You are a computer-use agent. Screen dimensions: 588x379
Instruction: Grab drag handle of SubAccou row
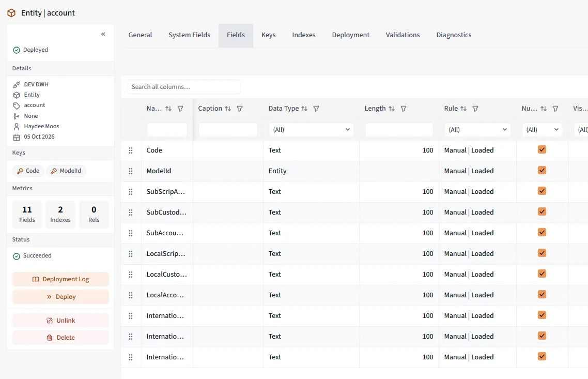tap(131, 233)
